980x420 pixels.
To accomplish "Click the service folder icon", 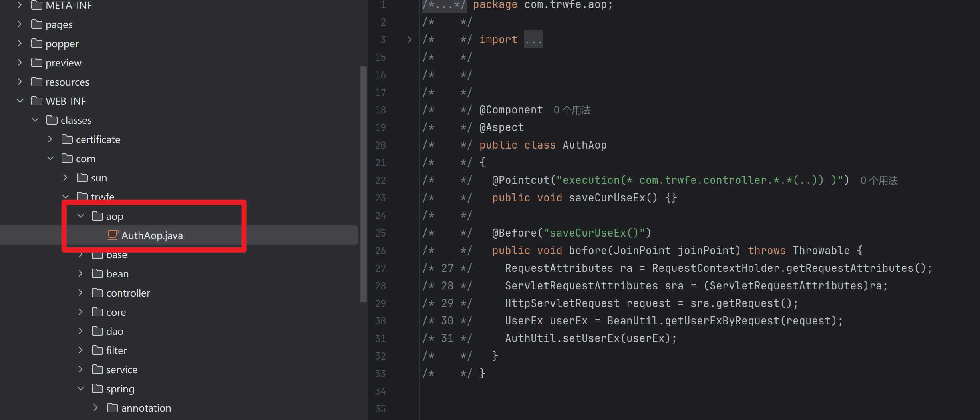I will 97,370.
